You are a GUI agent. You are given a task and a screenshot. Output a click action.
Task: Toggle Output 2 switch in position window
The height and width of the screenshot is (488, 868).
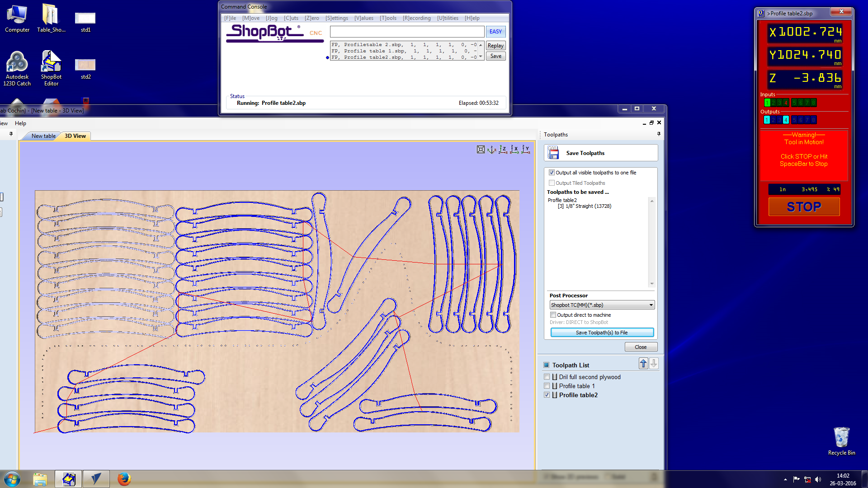773,120
